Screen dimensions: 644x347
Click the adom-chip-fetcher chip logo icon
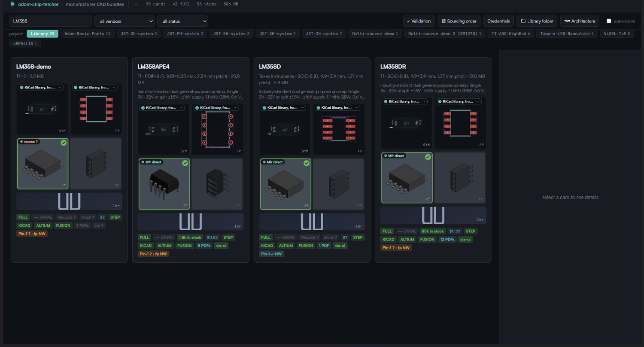point(12,4)
